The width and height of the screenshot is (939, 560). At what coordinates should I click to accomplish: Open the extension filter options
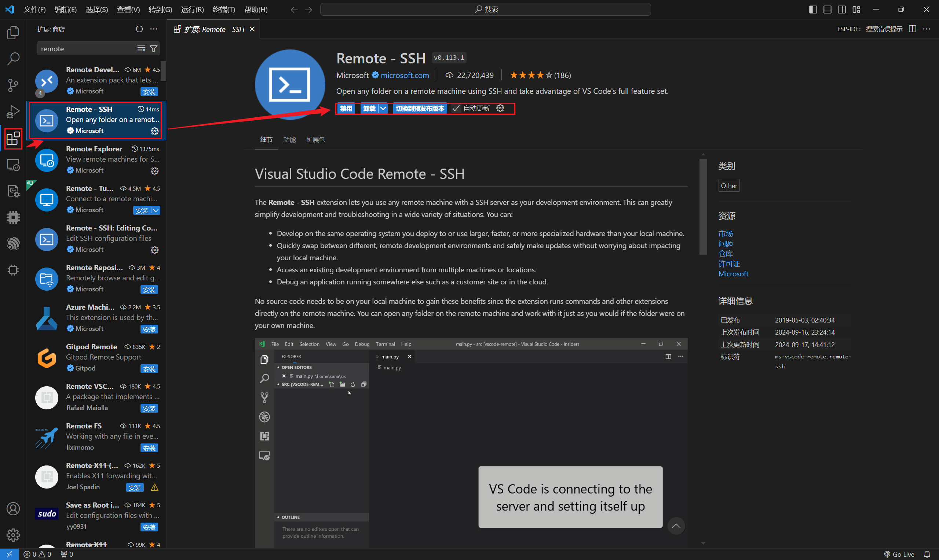[x=154, y=49]
